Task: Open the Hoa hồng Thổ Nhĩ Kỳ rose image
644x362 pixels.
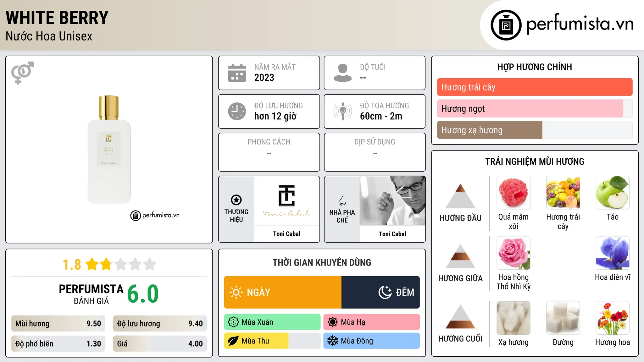Action: point(514,253)
